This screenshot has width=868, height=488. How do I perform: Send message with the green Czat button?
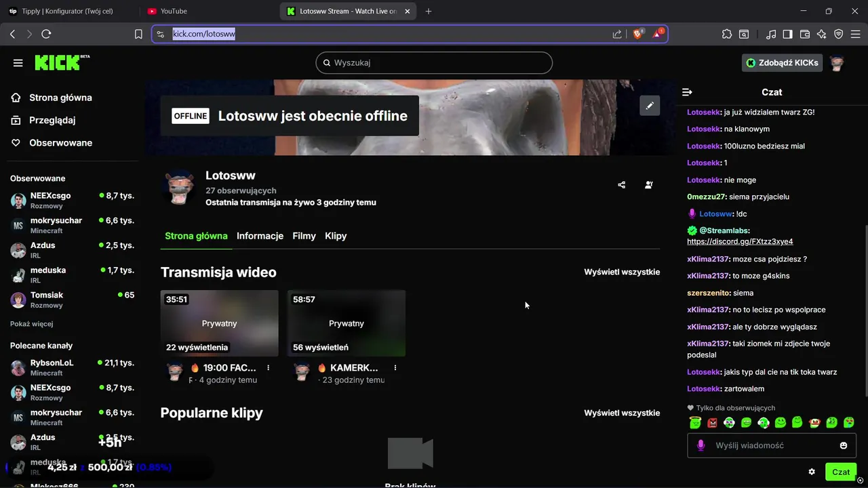[x=841, y=472]
